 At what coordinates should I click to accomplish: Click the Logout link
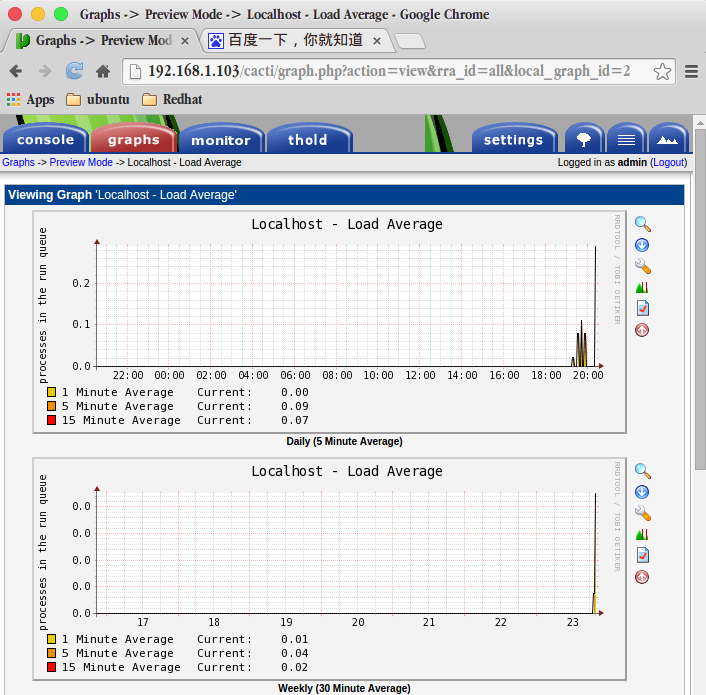669,162
